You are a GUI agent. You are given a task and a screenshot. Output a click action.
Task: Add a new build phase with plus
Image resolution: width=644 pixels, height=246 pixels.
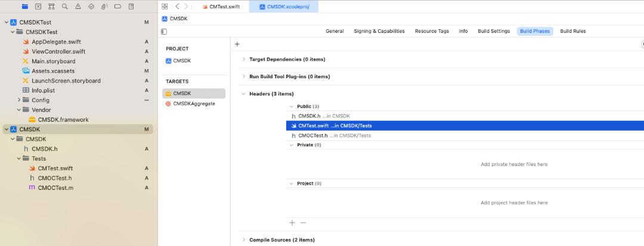[237, 44]
